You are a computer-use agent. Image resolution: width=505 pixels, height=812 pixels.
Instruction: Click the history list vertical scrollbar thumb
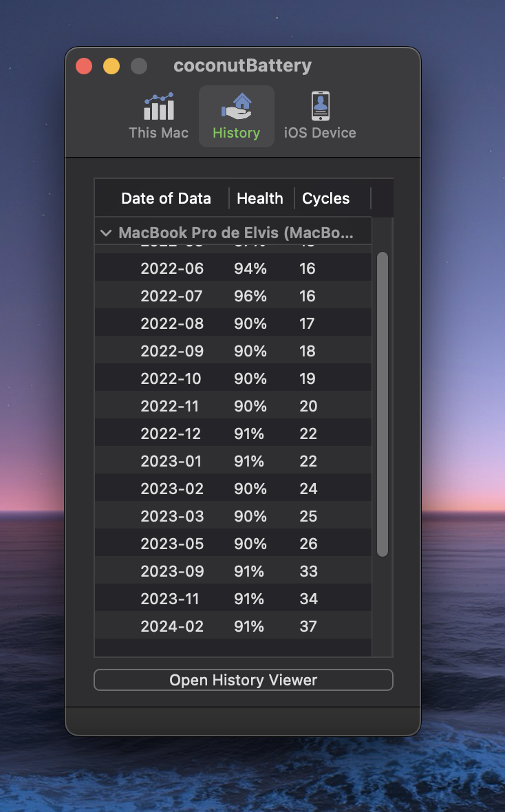(383, 405)
